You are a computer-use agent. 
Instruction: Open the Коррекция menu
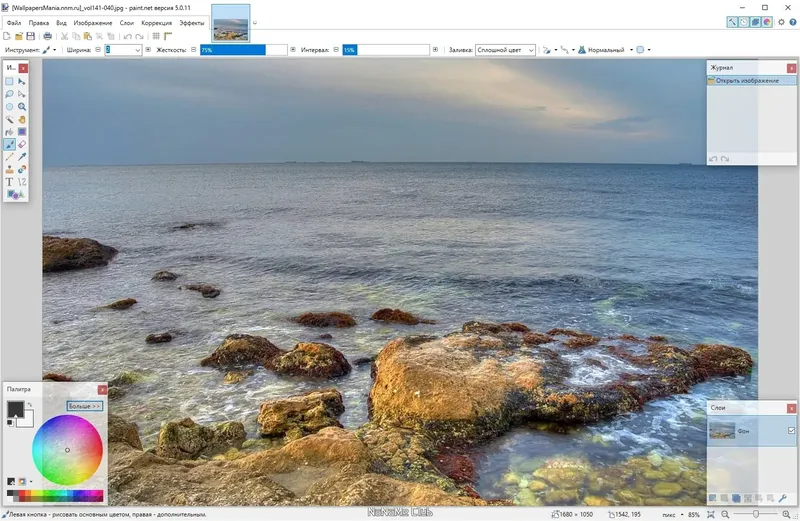[x=156, y=22]
